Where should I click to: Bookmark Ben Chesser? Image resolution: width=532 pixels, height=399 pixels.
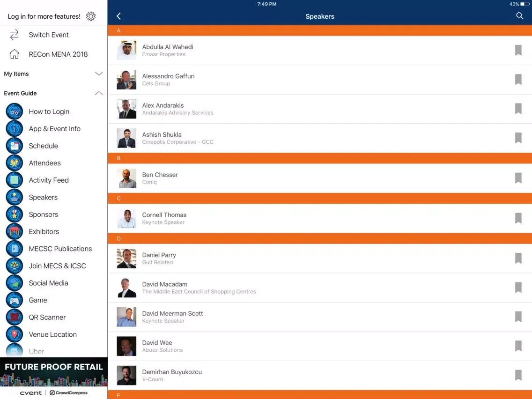click(x=518, y=178)
